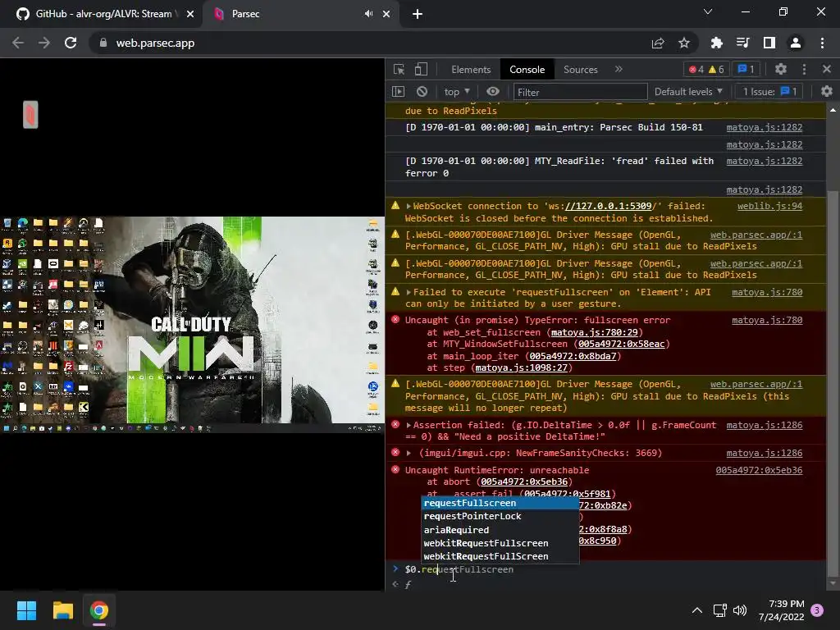Reload the web.parsec.app page
Screen dimensions: 840x630
point(71,43)
